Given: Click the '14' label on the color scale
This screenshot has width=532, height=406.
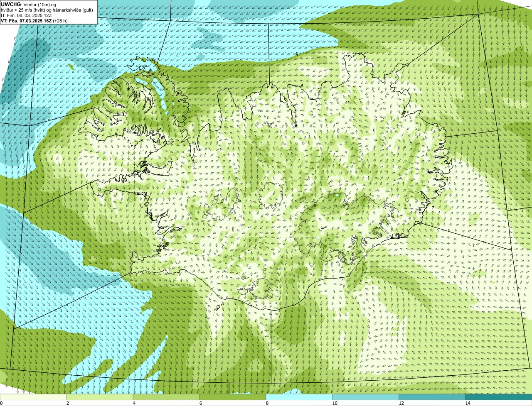Looking at the screenshot, I should [x=468, y=403].
